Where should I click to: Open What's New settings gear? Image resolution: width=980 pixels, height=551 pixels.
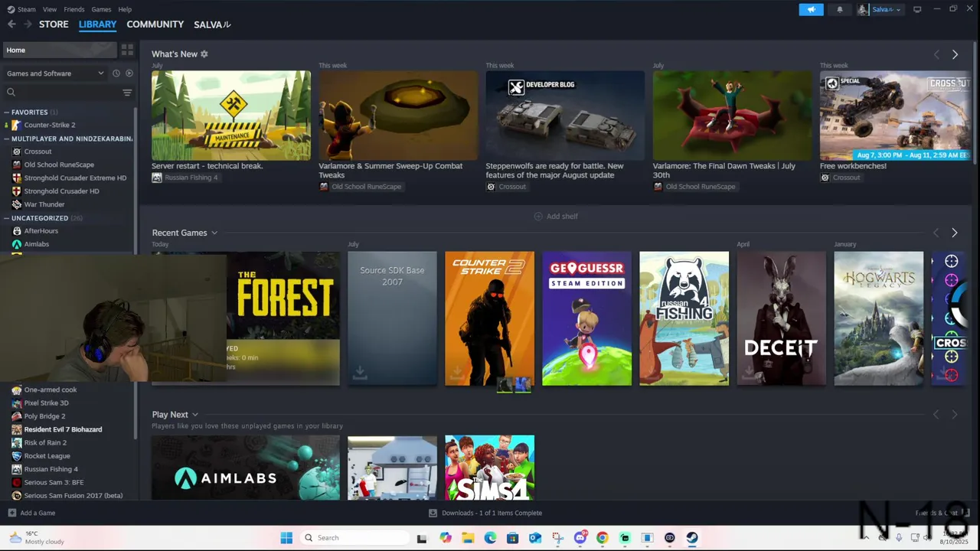point(204,54)
